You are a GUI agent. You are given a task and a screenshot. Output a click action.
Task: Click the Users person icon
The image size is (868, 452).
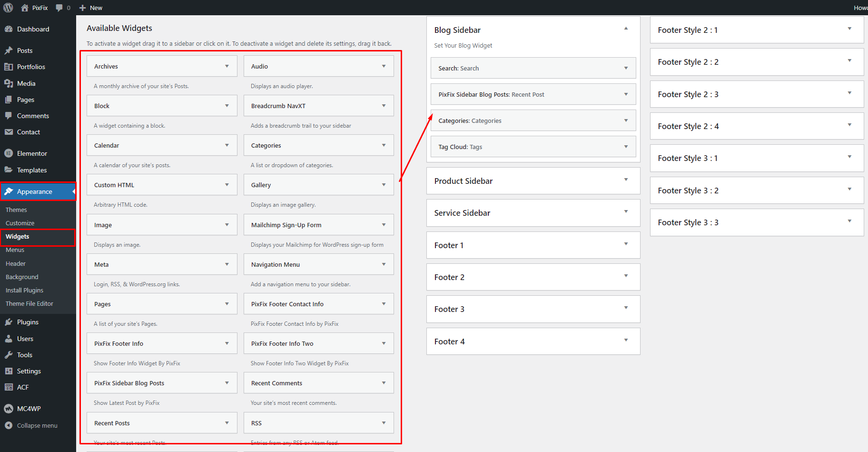[x=9, y=339]
